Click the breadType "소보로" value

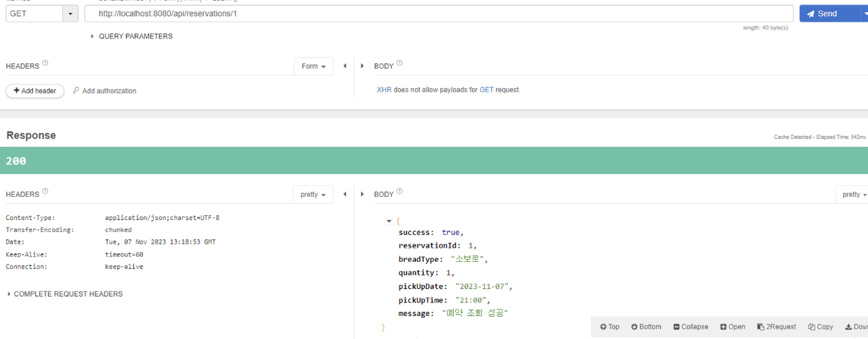[469, 259]
